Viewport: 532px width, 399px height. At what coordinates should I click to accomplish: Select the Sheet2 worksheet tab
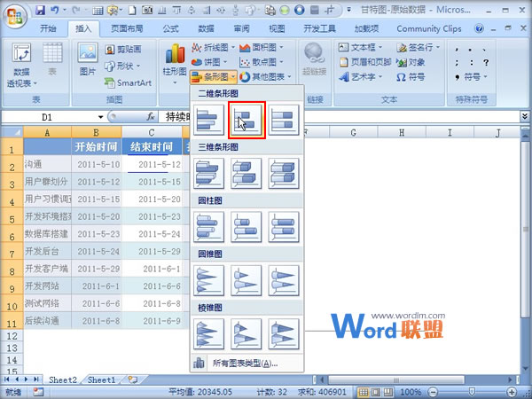point(63,380)
